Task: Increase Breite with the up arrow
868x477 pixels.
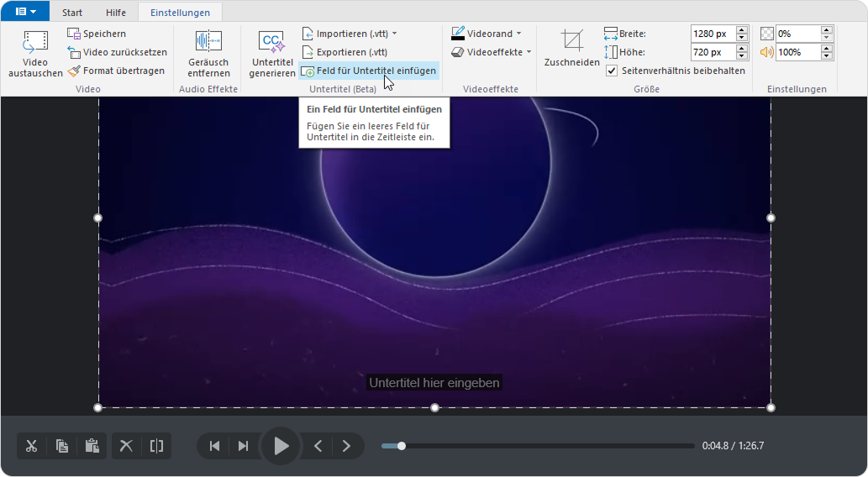Action: 742,30
